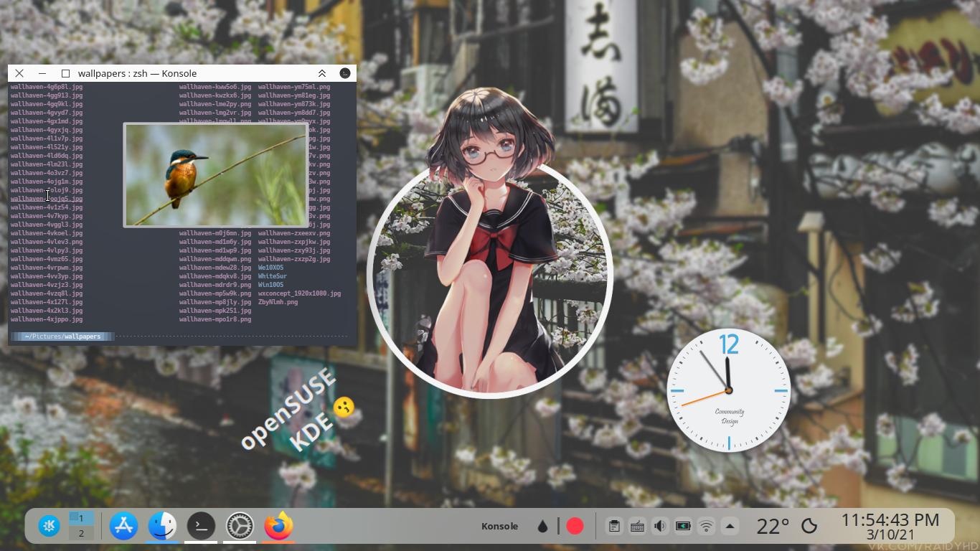
Task: Open the Konsole window menu icon
Action: pos(345,73)
